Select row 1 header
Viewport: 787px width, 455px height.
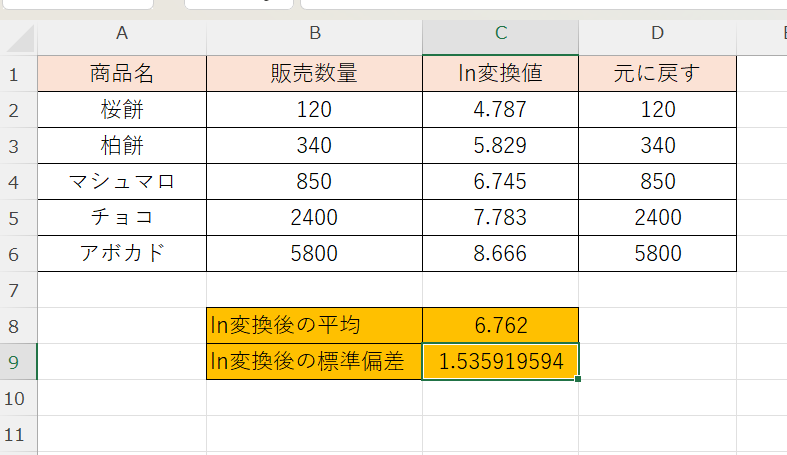coord(14,74)
